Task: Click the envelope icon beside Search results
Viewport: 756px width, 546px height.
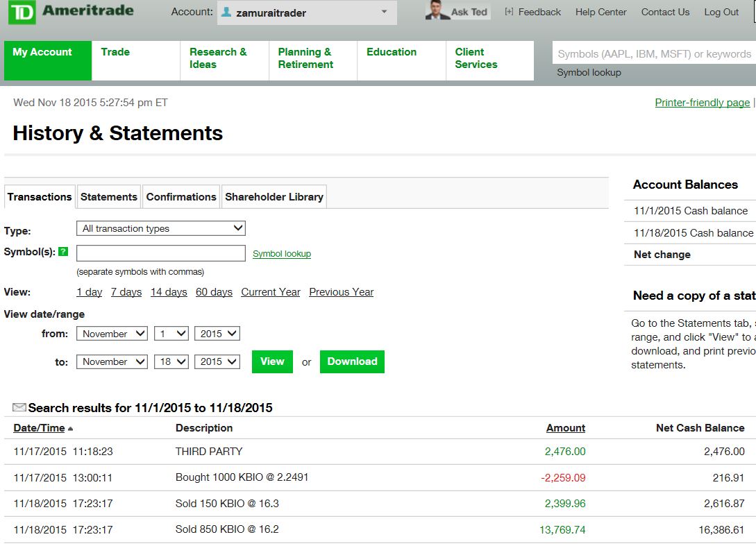Action: point(19,407)
